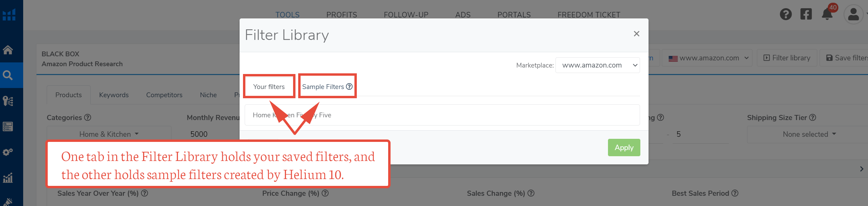Open the home icon in sidebar

click(x=8, y=50)
